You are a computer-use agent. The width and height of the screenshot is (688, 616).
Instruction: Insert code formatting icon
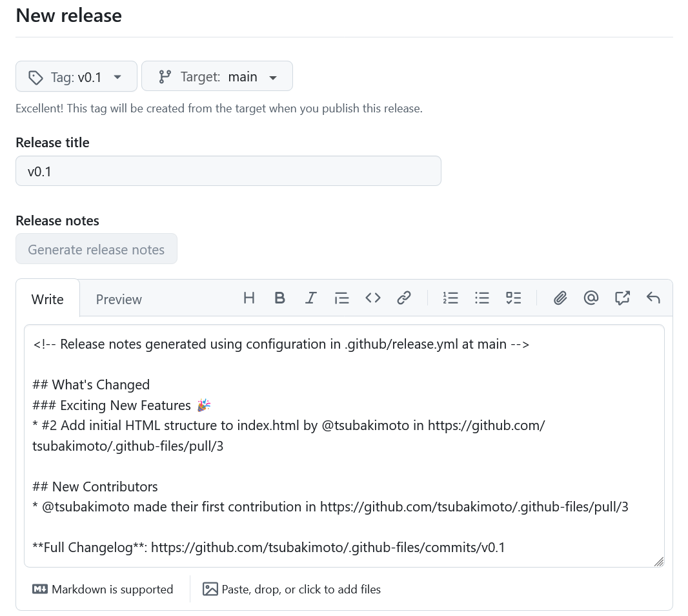coord(372,298)
